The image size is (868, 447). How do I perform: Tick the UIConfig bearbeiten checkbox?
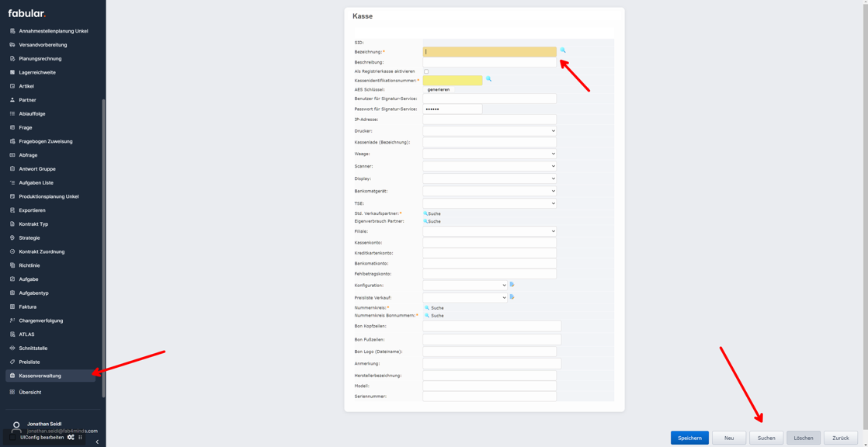tap(13, 438)
